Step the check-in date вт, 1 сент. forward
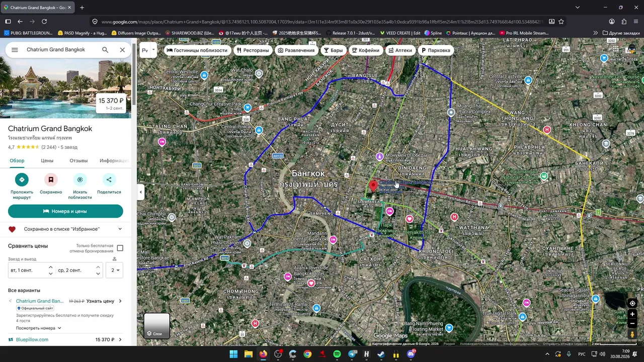 click(x=50, y=267)
